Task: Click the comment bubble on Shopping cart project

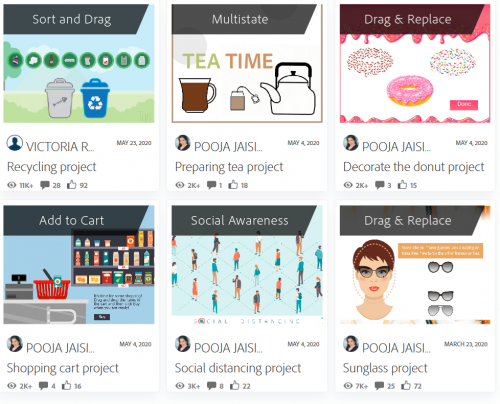Action: [43, 386]
